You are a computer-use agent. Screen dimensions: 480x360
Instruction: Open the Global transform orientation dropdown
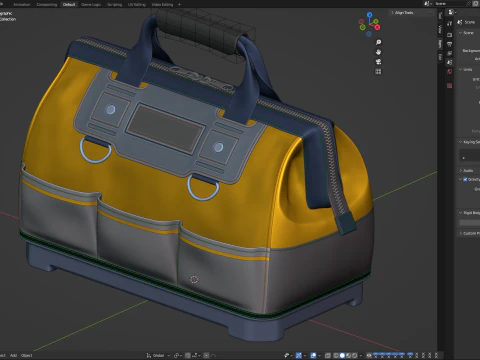pos(158,355)
